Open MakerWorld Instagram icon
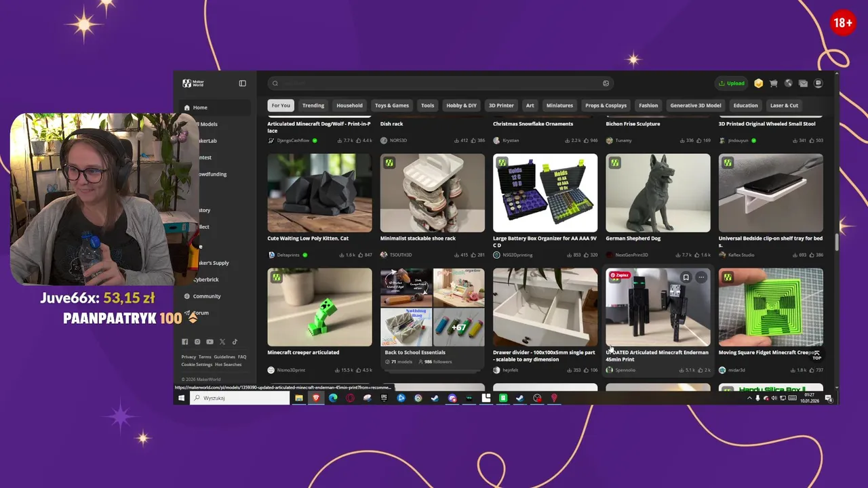Screen dimensions: 868x488 pos(197,342)
